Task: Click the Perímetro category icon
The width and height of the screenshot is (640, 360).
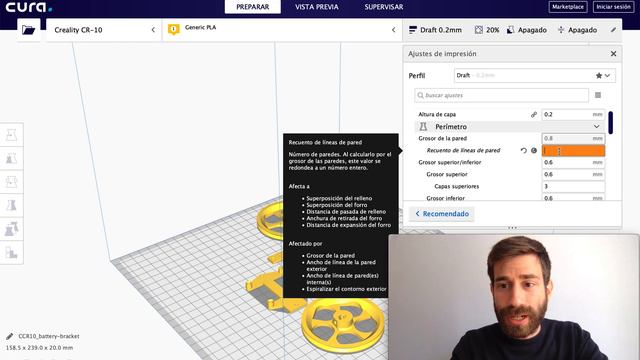Action: [423, 127]
